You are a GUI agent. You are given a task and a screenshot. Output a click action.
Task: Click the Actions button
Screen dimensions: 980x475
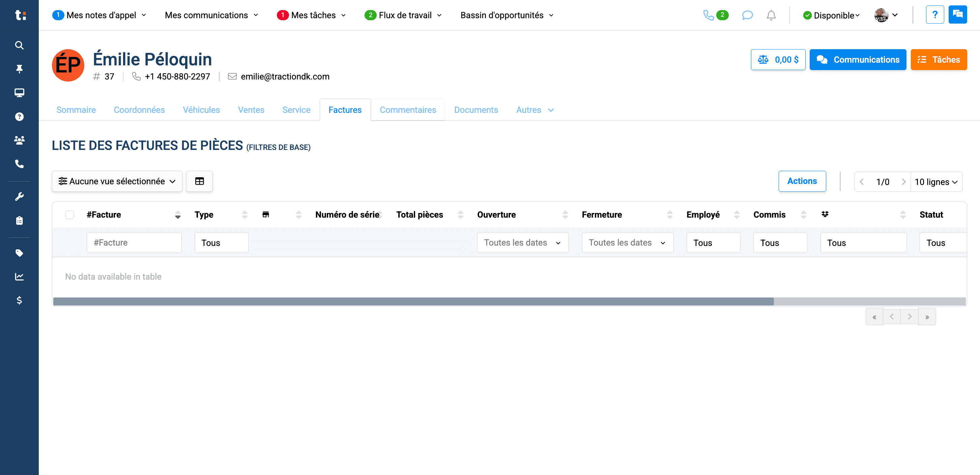(802, 181)
